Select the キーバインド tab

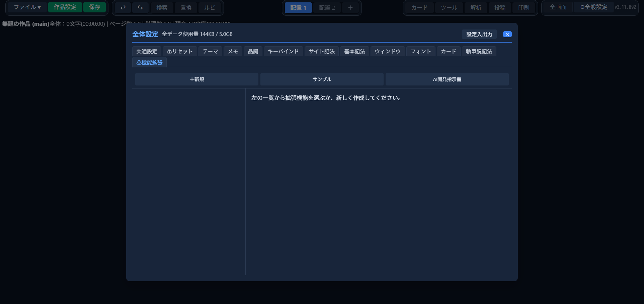click(x=283, y=51)
